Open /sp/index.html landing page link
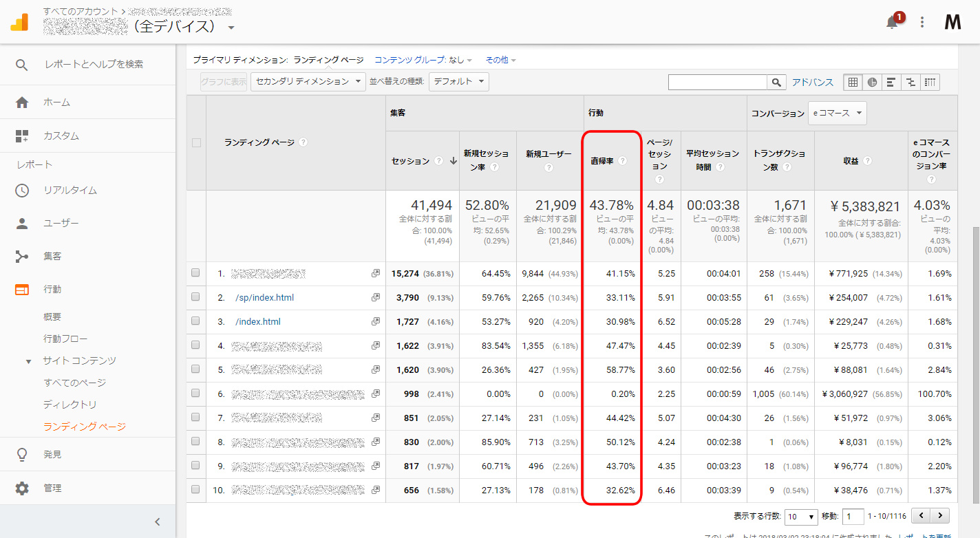The width and height of the screenshot is (980, 538). click(x=264, y=297)
